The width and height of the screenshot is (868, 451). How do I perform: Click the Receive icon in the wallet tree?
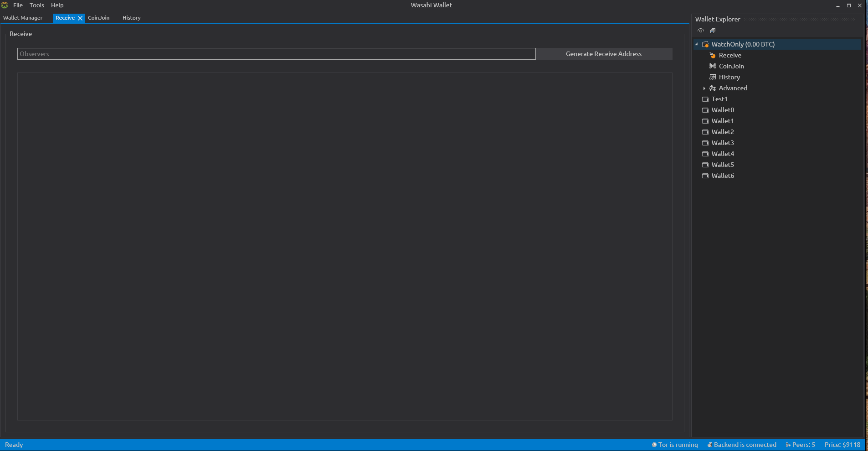(713, 55)
